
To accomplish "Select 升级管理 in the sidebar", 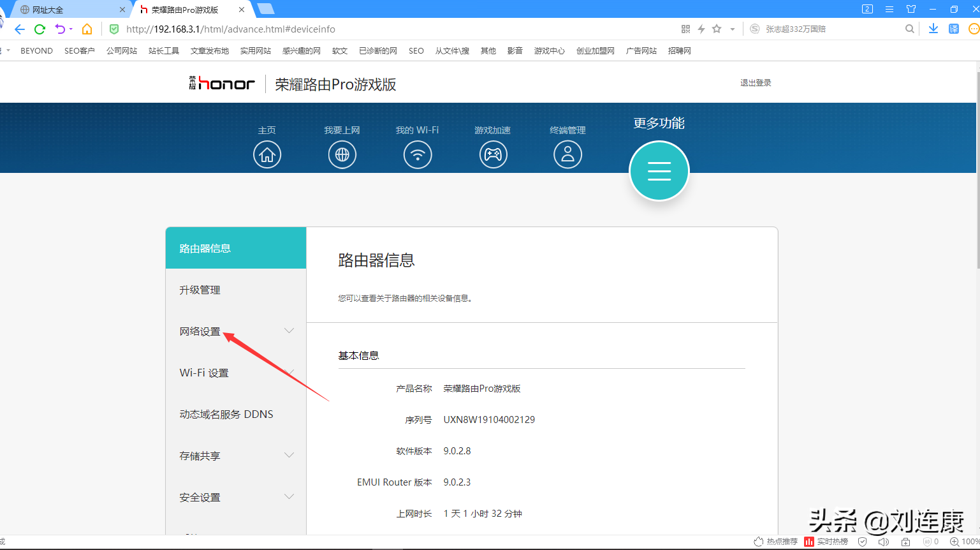I will [x=200, y=289].
